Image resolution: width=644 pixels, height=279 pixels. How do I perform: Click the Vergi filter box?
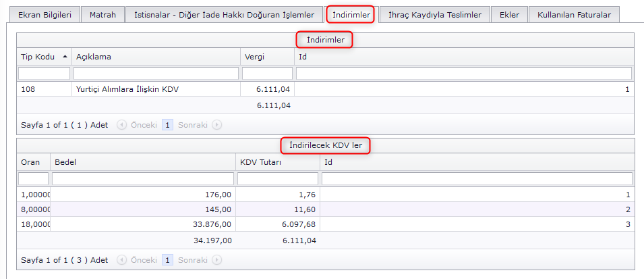click(267, 73)
